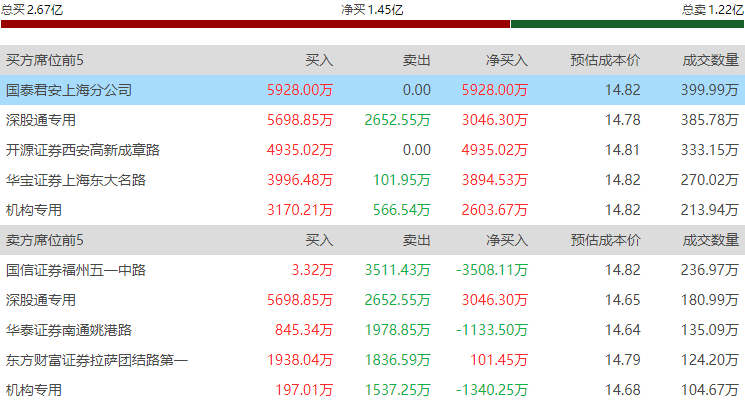Click the green sell portion of the ratio bar
Viewport: 745px width, 403px height.
627,24
